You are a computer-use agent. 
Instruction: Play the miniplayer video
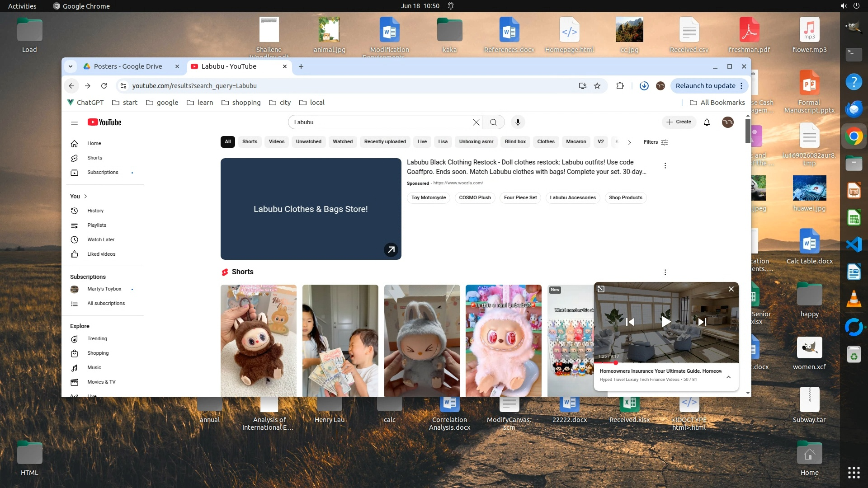point(665,322)
